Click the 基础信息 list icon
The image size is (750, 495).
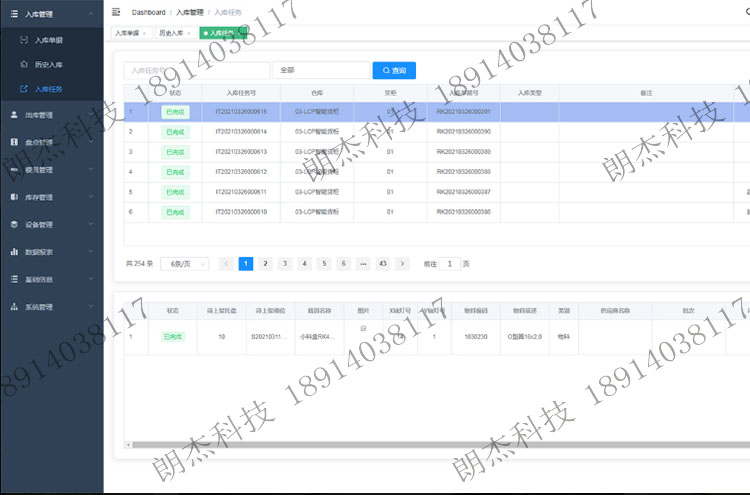click(x=13, y=279)
